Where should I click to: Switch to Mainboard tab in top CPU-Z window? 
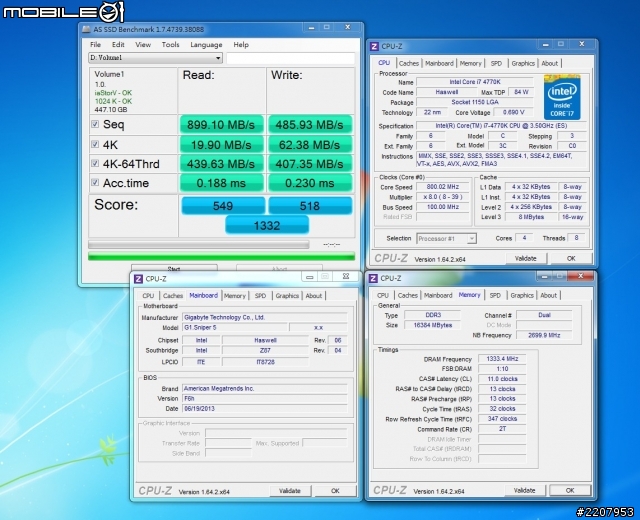[x=439, y=63]
